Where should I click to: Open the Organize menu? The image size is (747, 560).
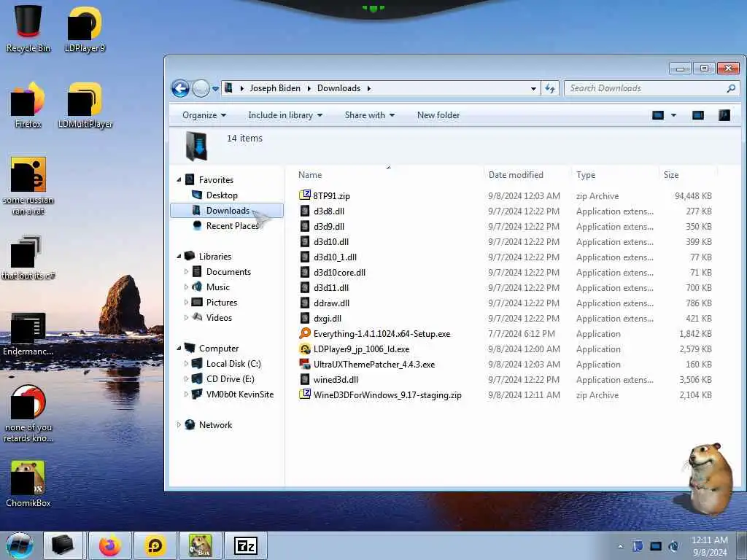[204, 115]
